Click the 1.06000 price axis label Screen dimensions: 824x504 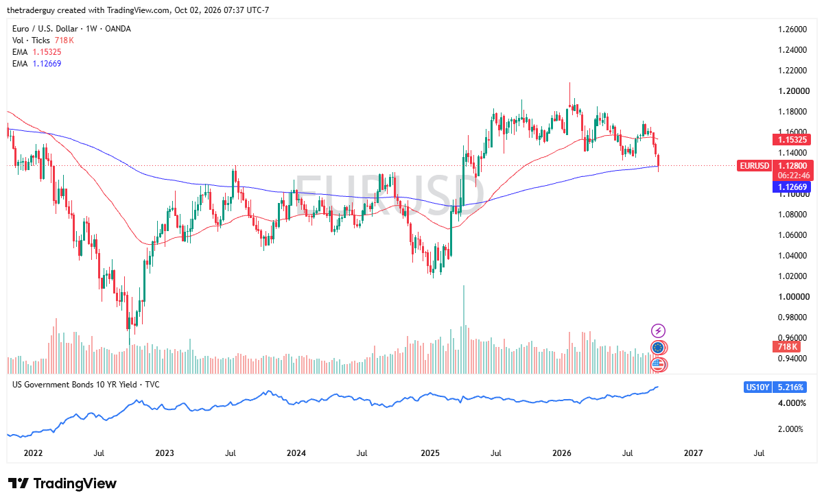coord(792,235)
